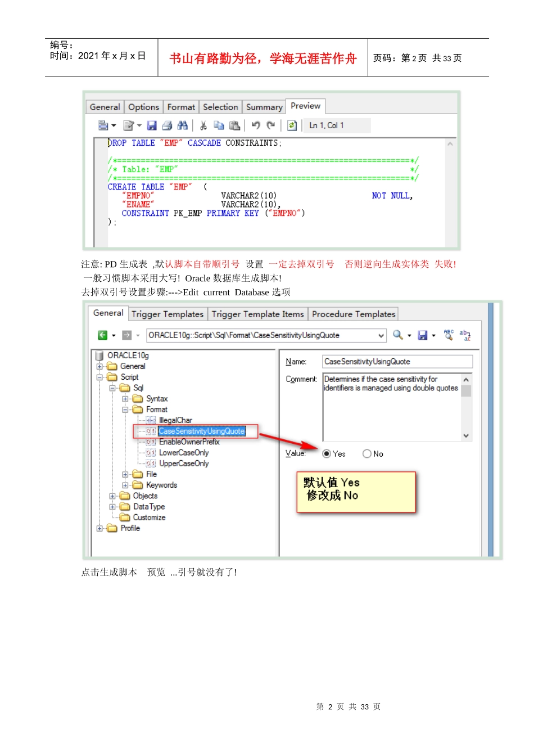Open the Trigger Templates tab

[168, 314]
